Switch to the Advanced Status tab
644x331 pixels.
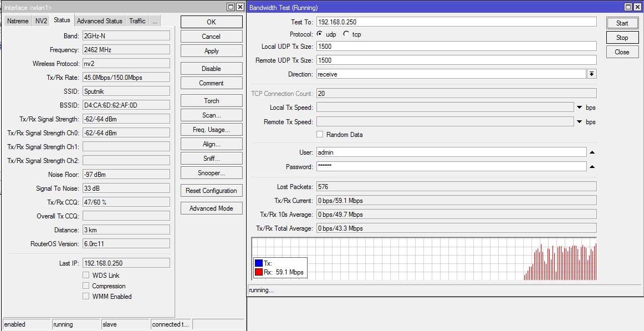click(x=99, y=21)
